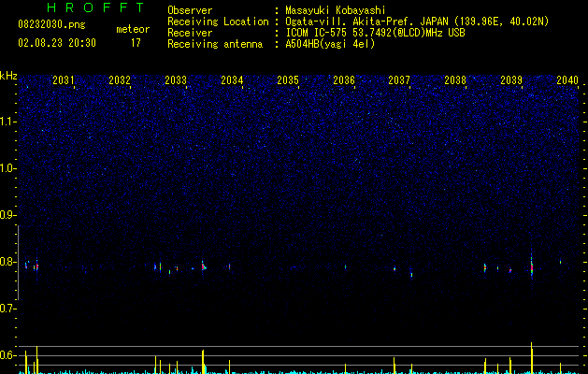Click the 2035 time marker
This screenshot has width=588, height=374.
pyautogui.click(x=288, y=79)
